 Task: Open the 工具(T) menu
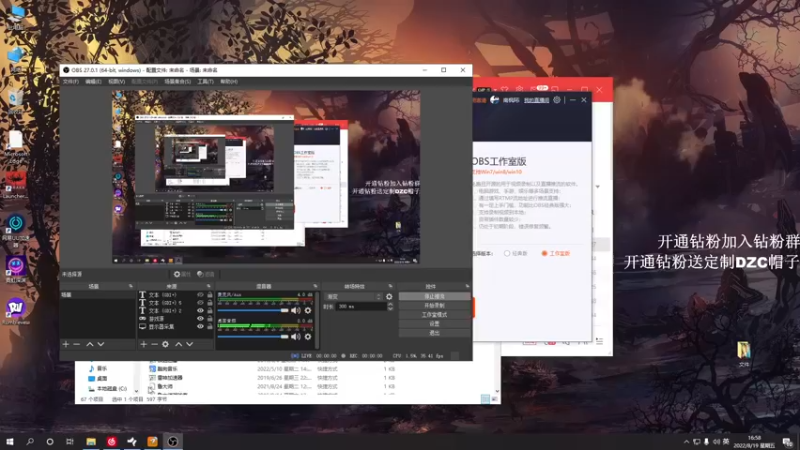click(205, 82)
